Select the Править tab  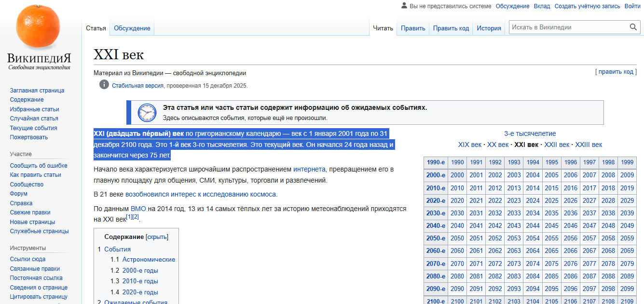pyautogui.click(x=413, y=28)
